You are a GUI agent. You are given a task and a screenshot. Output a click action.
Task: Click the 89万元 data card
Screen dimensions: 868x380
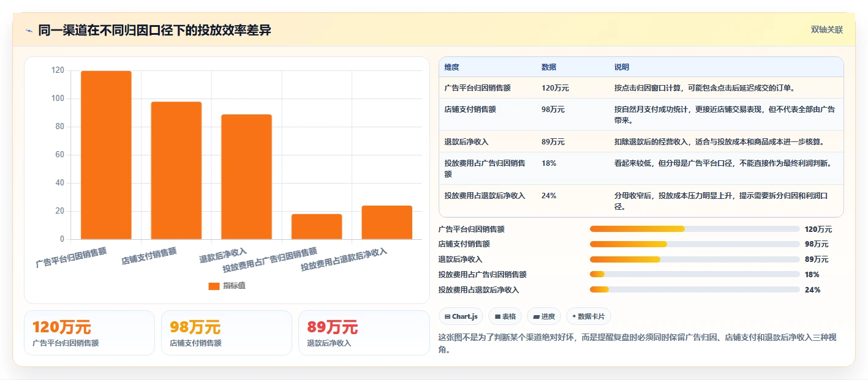click(x=364, y=332)
